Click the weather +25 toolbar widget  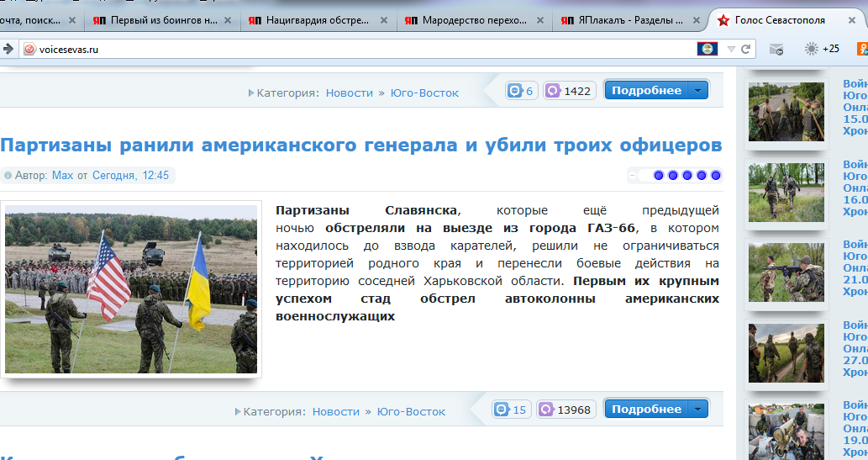click(x=822, y=49)
